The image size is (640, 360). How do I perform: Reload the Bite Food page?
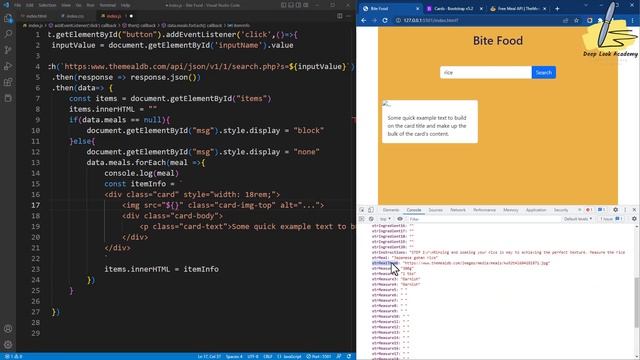point(385,20)
